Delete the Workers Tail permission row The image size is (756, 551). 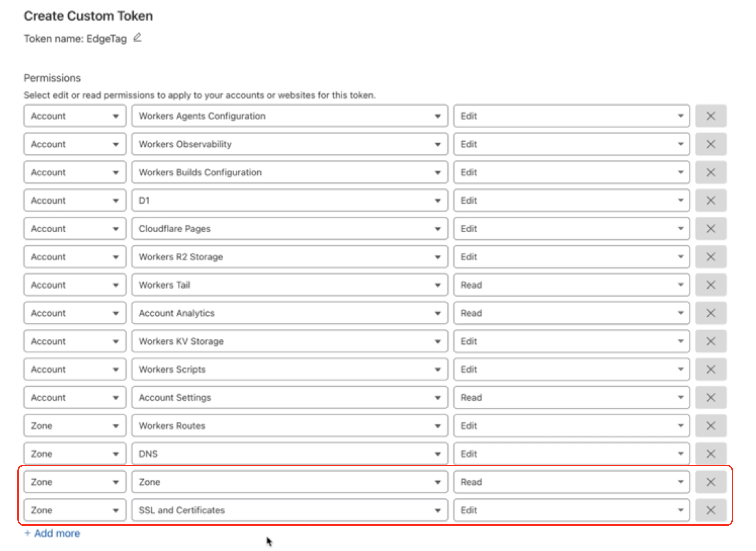tap(710, 285)
